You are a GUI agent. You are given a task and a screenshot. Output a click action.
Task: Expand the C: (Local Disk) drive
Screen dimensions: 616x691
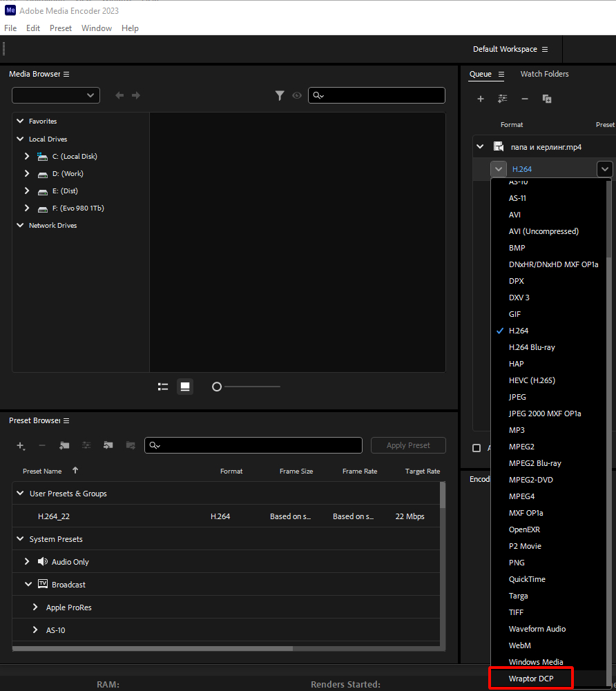tap(27, 157)
